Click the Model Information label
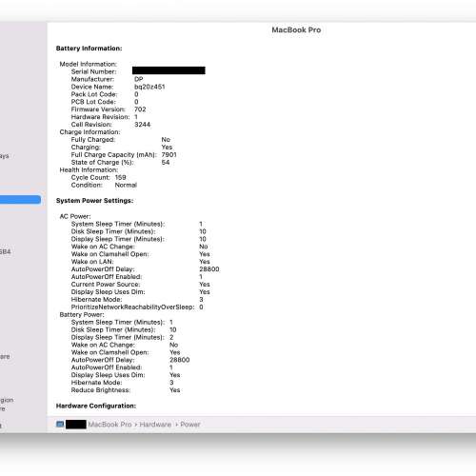The height and width of the screenshot is (476, 476). point(89,64)
